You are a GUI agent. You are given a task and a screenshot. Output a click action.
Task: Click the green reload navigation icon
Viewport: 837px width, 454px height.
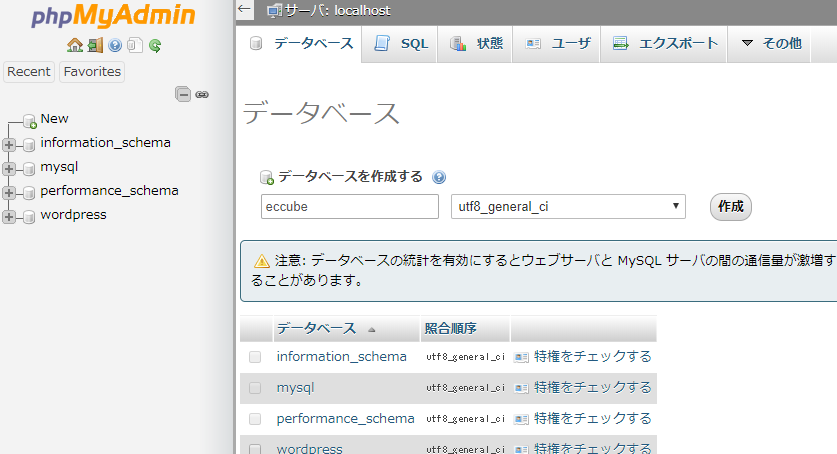(x=155, y=45)
